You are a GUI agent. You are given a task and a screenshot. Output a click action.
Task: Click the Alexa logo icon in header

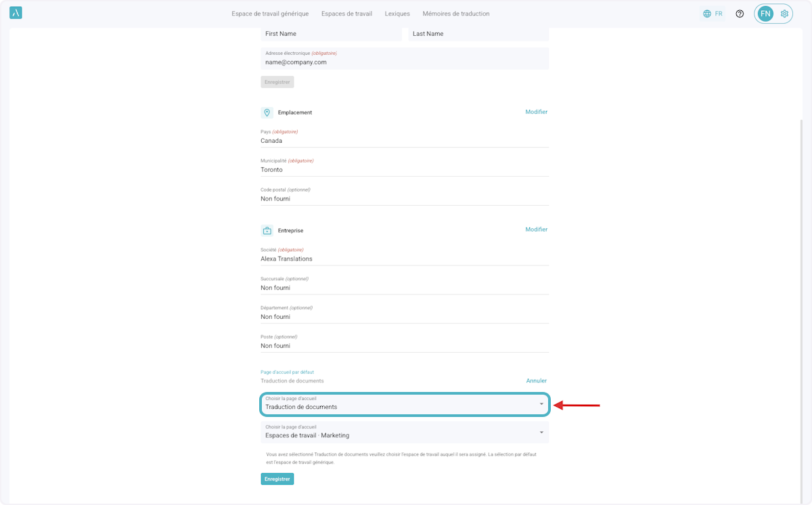[x=16, y=13]
